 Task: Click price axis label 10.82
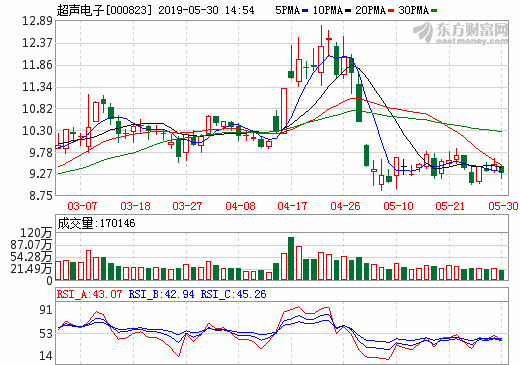click(x=37, y=109)
